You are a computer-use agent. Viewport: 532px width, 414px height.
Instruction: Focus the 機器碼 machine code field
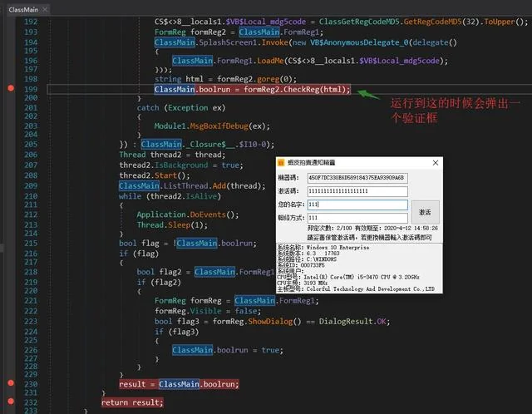357,178
